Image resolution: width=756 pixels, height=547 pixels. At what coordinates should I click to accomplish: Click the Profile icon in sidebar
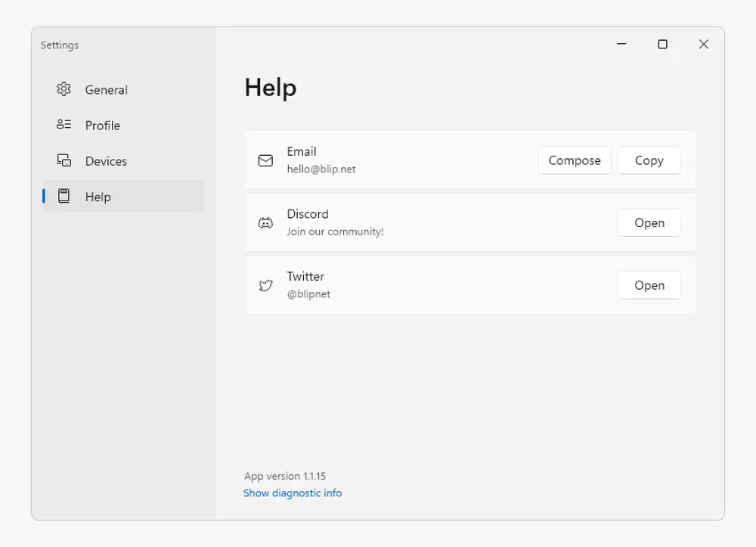point(64,125)
